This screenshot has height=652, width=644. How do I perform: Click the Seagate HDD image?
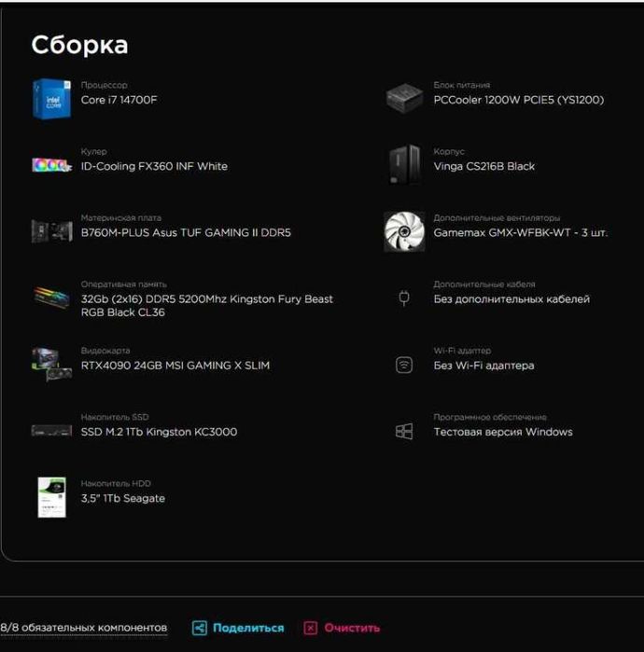click(x=51, y=497)
